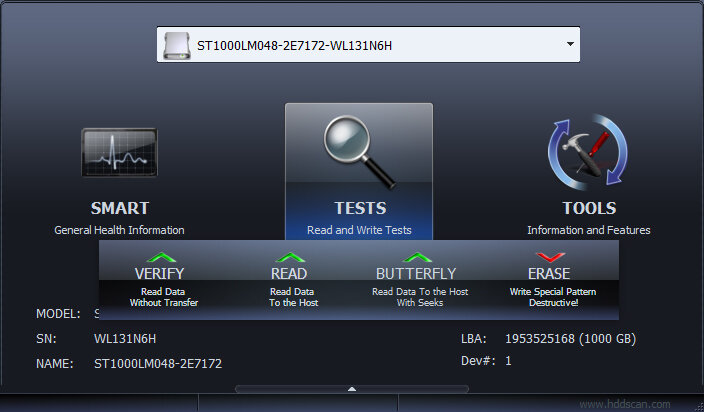Click 'Read and Write Tests' text

[359, 230]
